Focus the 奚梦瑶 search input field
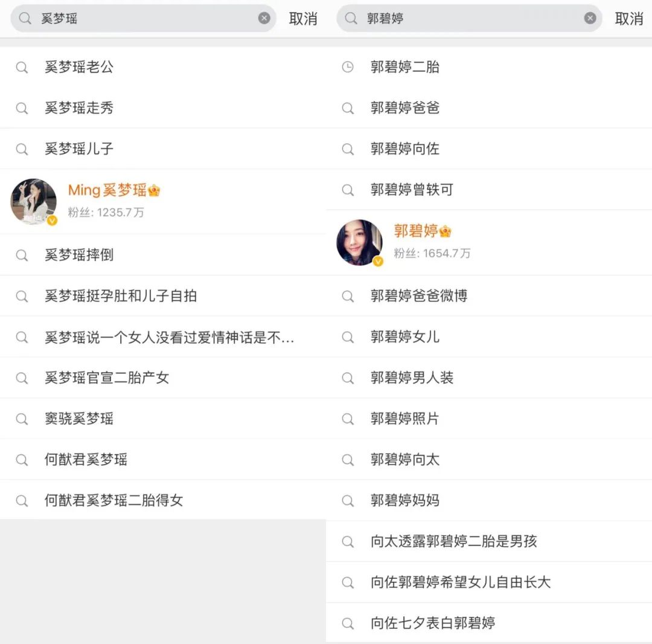The image size is (652, 644). tap(144, 18)
